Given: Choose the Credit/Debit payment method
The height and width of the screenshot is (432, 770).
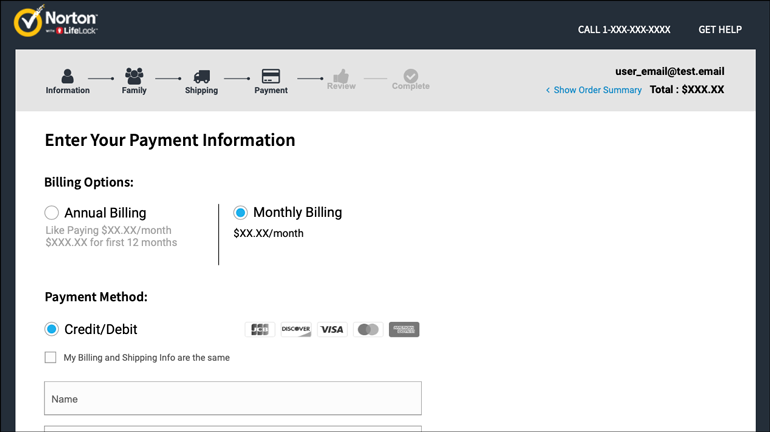Looking at the screenshot, I should point(52,329).
